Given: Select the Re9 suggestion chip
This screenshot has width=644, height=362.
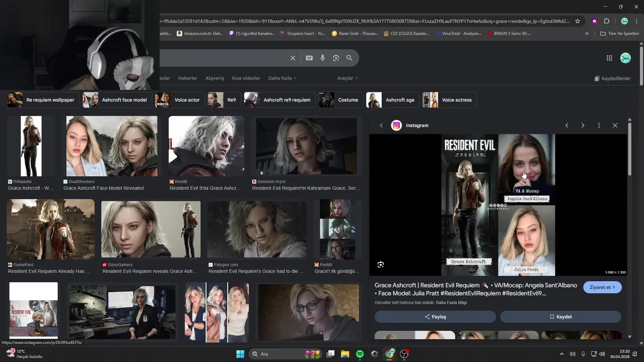Looking at the screenshot, I should point(223,100).
